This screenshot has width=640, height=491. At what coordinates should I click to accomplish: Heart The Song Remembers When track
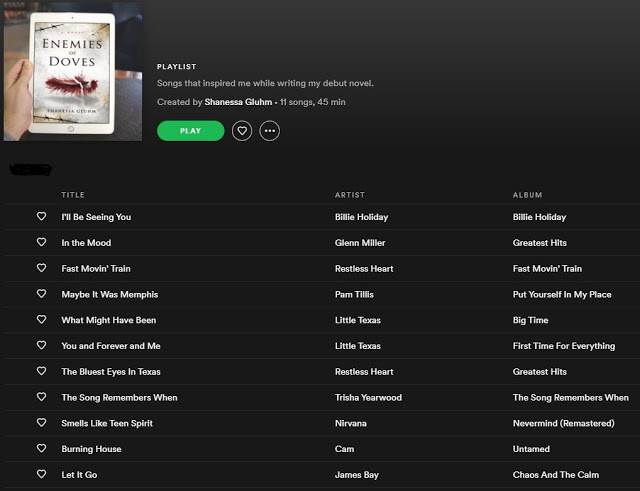(41, 397)
